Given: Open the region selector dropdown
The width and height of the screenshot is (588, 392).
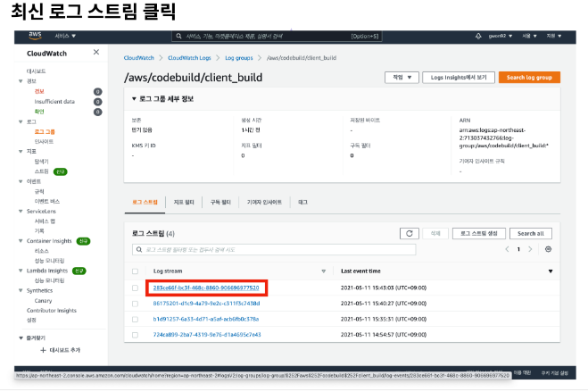Looking at the screenshot, I should 529,36.
